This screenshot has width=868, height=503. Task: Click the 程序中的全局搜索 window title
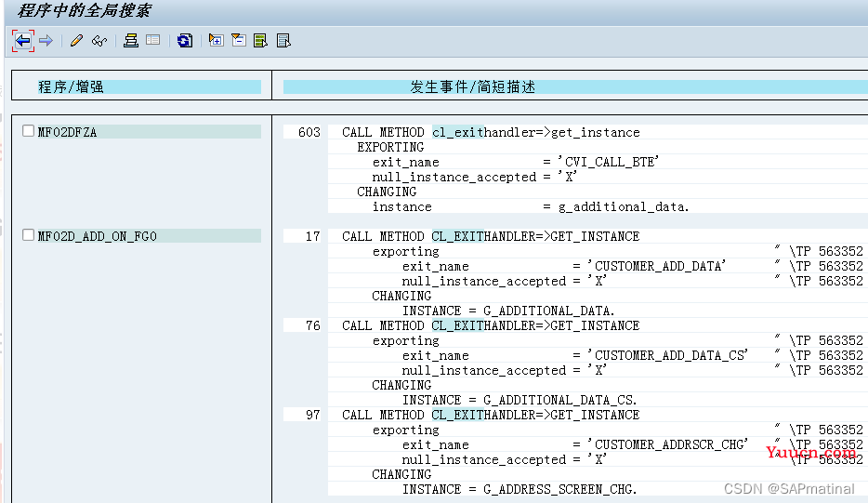[x=84, y=10]
